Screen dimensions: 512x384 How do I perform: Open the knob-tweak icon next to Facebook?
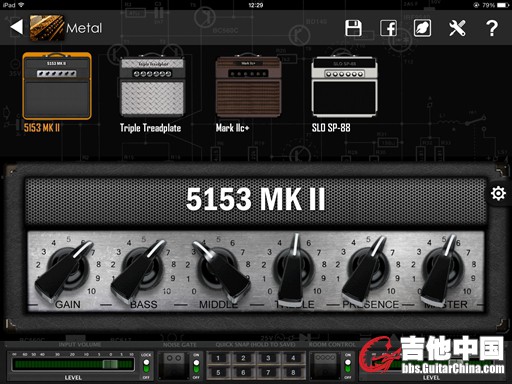tap(422, 28)
